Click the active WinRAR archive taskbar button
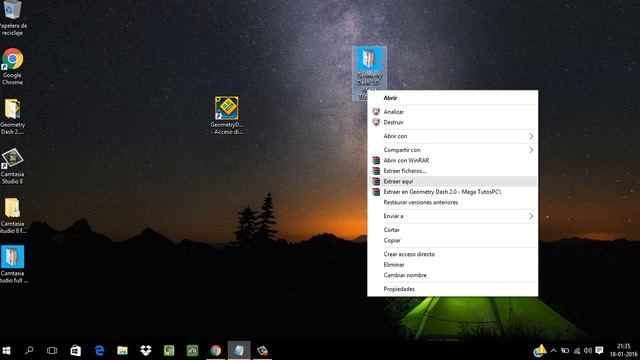 tap(239, 351)
